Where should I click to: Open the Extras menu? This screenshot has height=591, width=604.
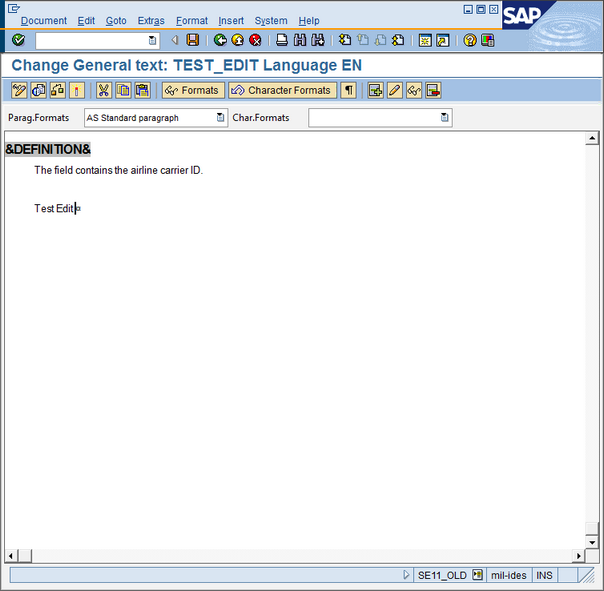coord(151,20)
